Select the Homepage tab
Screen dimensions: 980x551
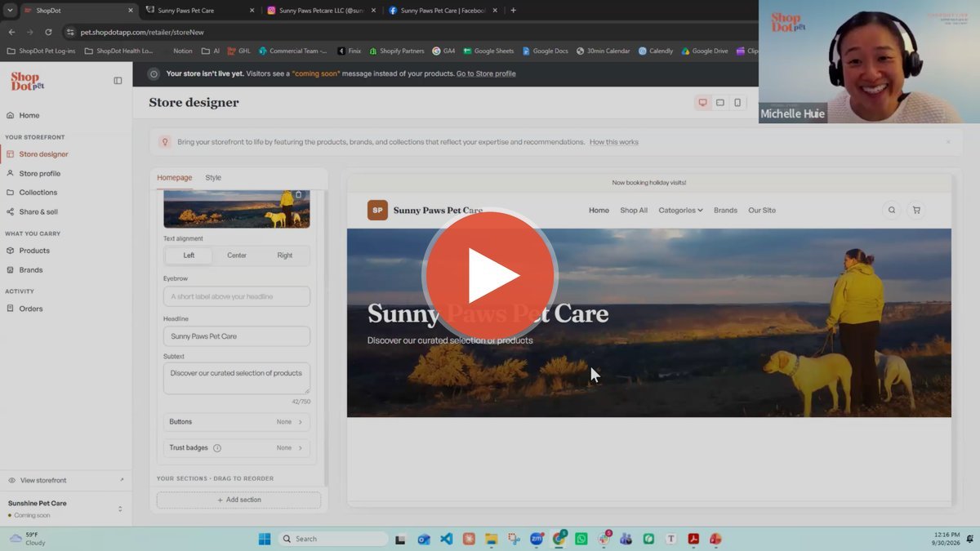pos(175,178)
